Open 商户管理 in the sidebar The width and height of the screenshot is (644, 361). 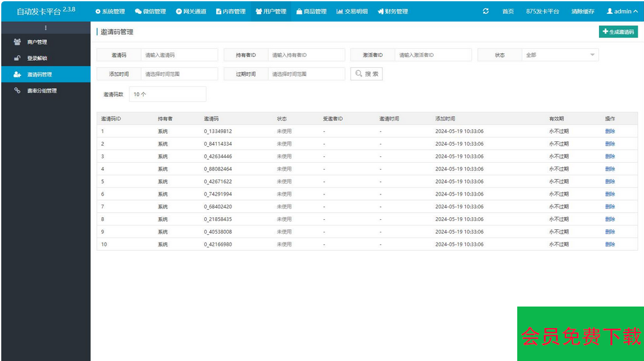coord(37,42)
